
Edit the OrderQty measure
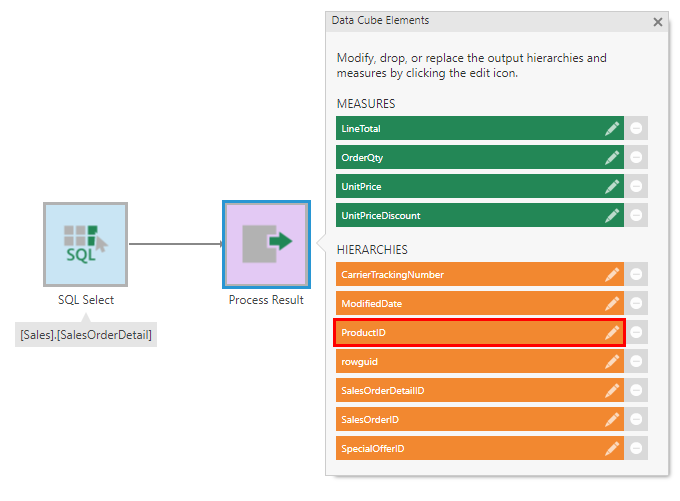612,158
